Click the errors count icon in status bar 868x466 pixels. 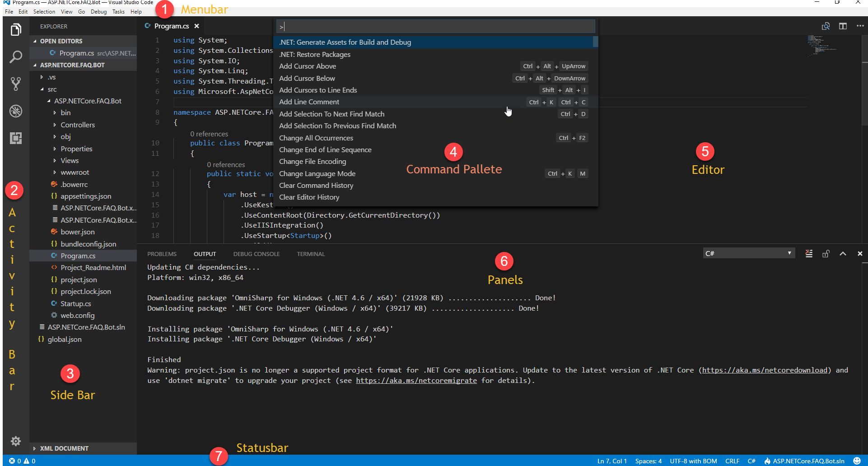(12, 461)
